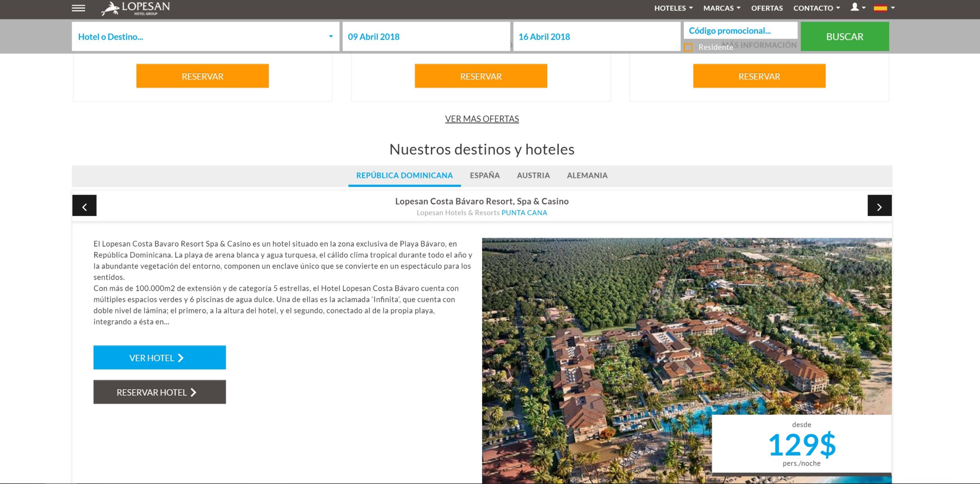The height and width of the screenshot is (484, 980).
Task: Switch to the ALEMANIA tab
Action: [x=587, y=176]
